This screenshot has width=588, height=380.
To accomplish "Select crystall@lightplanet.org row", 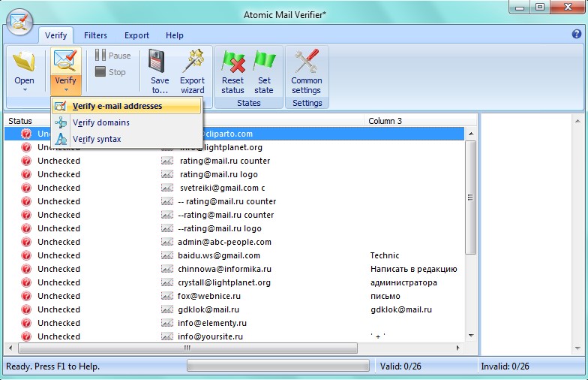I will (234, 282).
